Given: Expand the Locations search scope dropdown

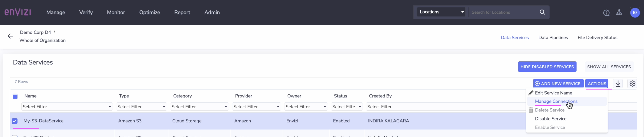Looking at the screenshot, I should click(x=441, y=12).
